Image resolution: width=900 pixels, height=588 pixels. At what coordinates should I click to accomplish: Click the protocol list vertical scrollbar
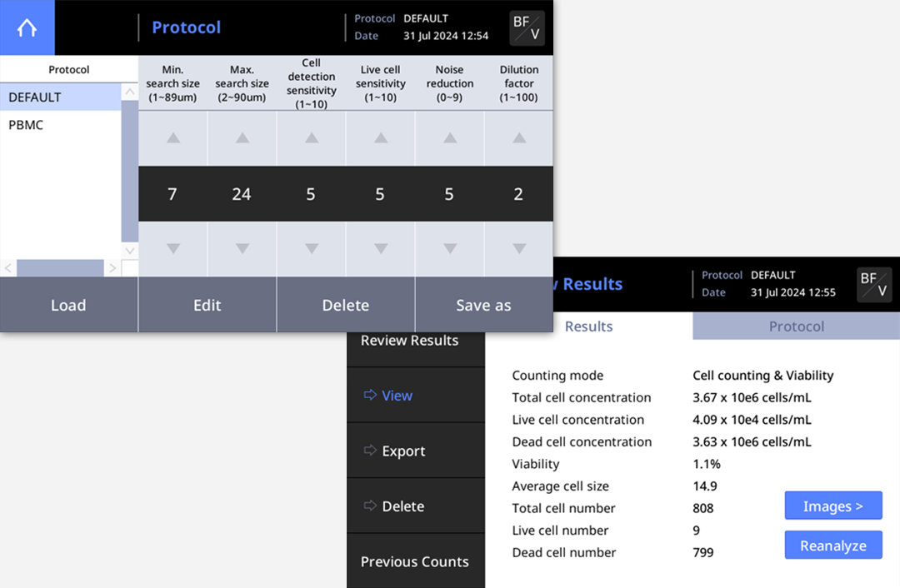coord(130,171)
